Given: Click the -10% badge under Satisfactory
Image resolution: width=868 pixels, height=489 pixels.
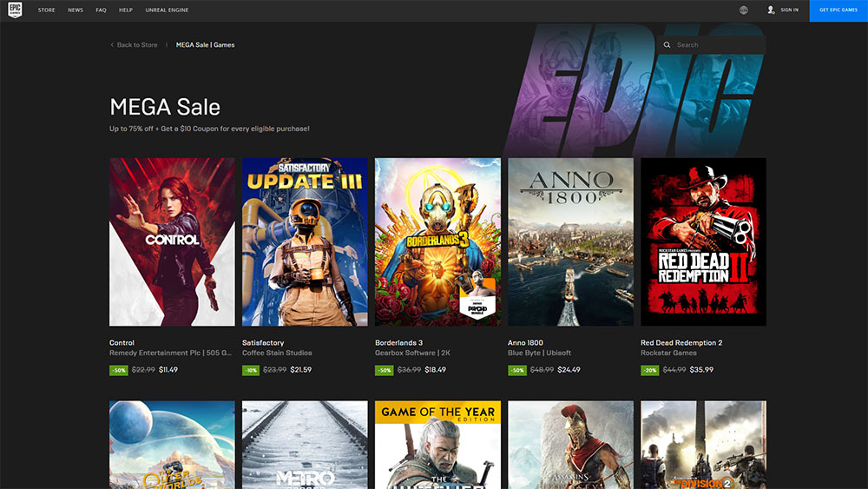Looking at the screenshot, I should [251, 370].
